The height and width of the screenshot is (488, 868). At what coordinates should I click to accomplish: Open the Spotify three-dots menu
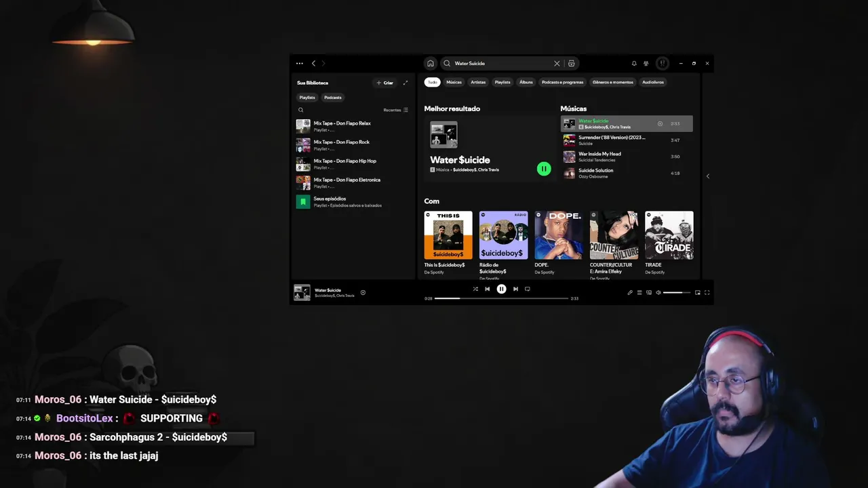(x=299, y=63)
